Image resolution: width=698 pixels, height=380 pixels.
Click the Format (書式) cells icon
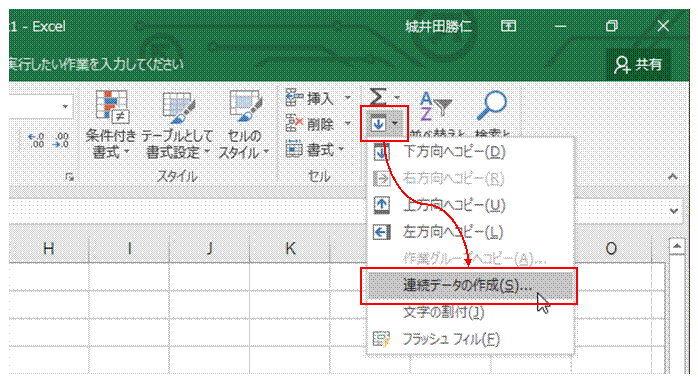point(293,149)
